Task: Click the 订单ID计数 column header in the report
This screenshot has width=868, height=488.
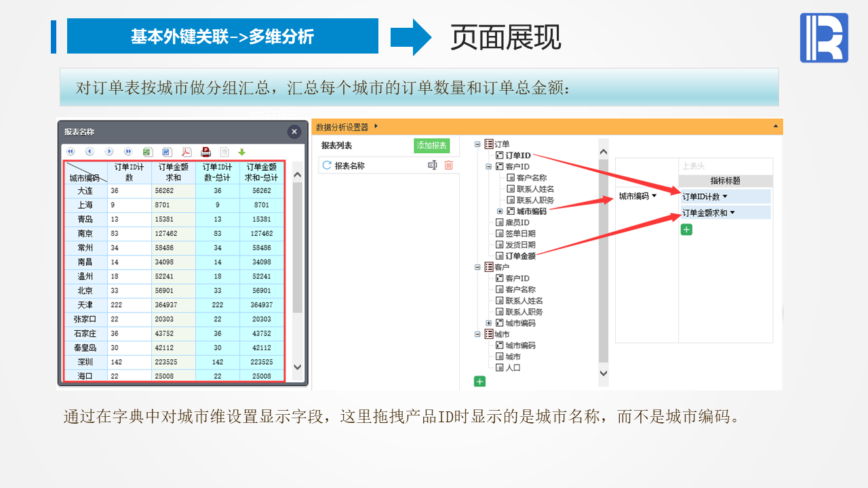Action: 130,172
